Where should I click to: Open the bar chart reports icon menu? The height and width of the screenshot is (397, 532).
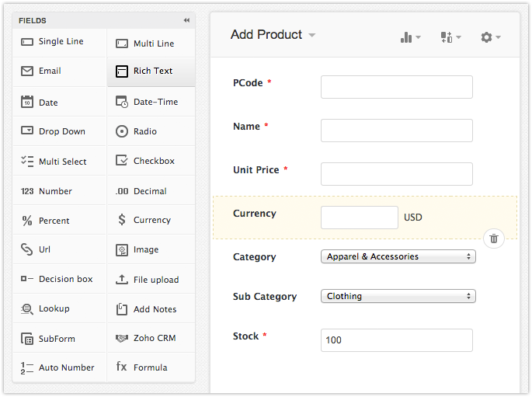point(409,37)
